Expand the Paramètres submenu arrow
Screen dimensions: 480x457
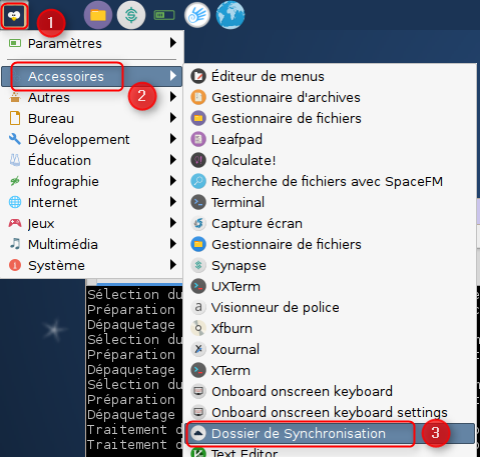pos(173,43)
